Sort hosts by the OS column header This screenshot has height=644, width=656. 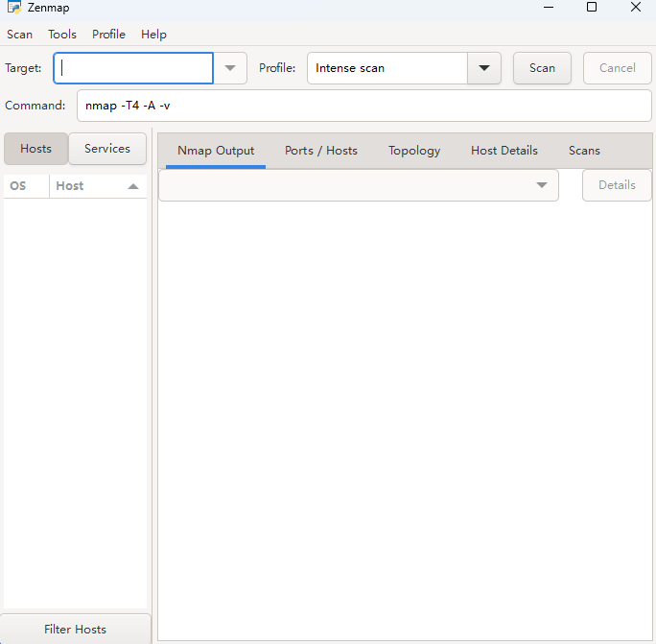18,186
